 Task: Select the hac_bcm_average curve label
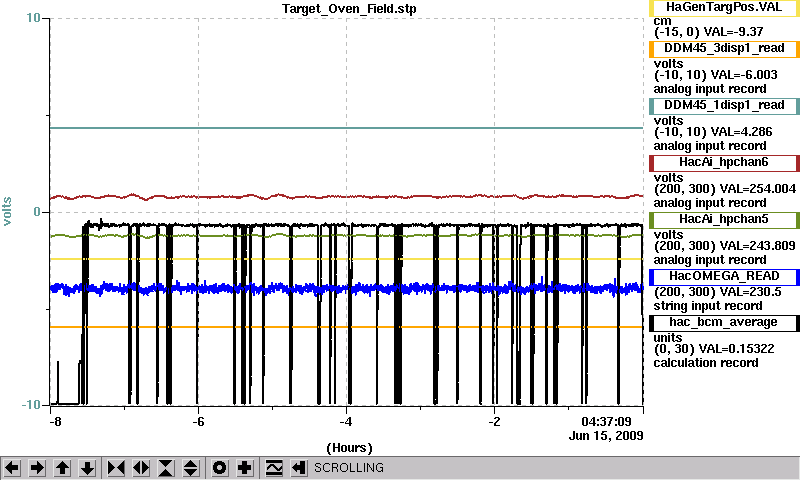click(724, 323)
